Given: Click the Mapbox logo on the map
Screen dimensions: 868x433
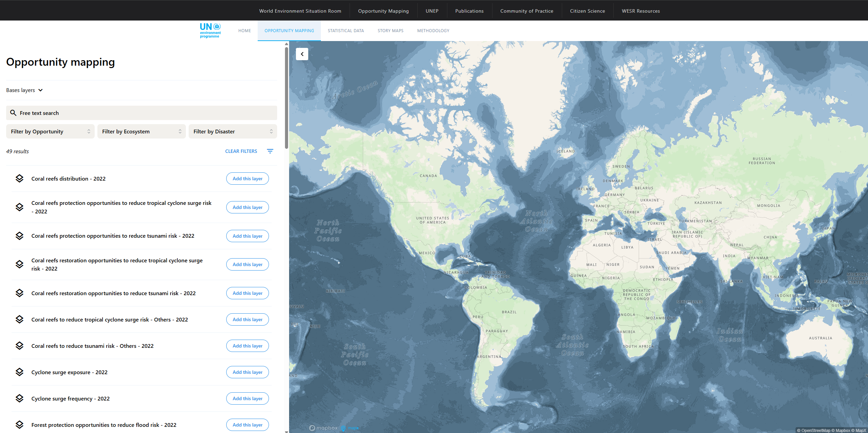Looking at the screenshot, I should tap(323, 428).
